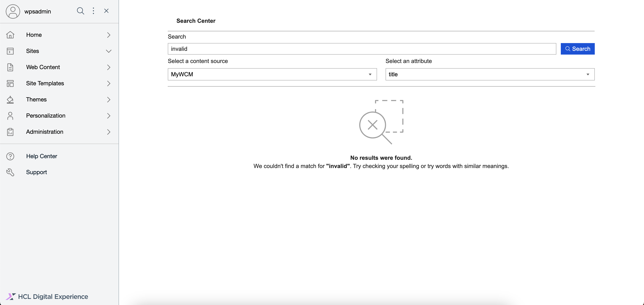Click the Web Content document icon
The width and height of the screenshot is (644, 305).
pos(10,67)
